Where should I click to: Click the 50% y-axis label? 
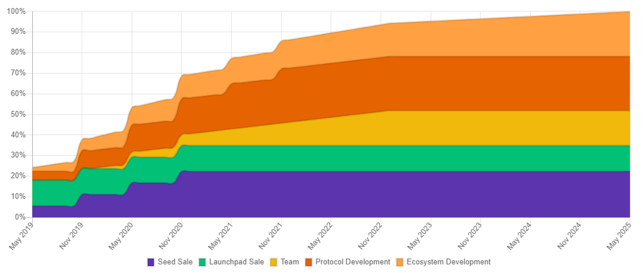[18, 114]
